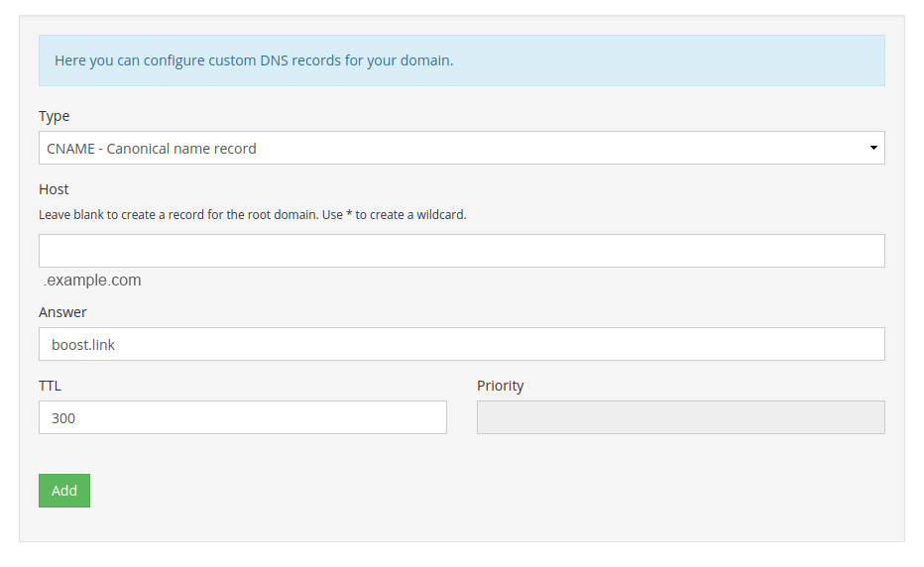Click the TTL field label
The height and width of the screenshot is (567, 924).
(x=51, y=386)
